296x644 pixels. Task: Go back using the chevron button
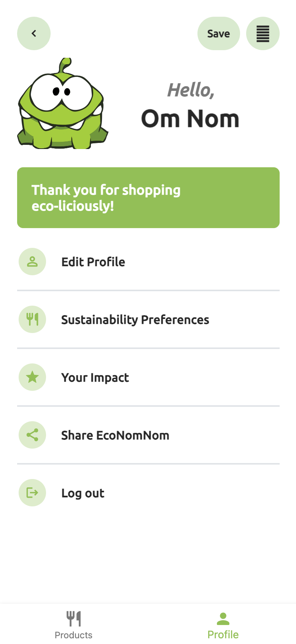tap(34, 33)
